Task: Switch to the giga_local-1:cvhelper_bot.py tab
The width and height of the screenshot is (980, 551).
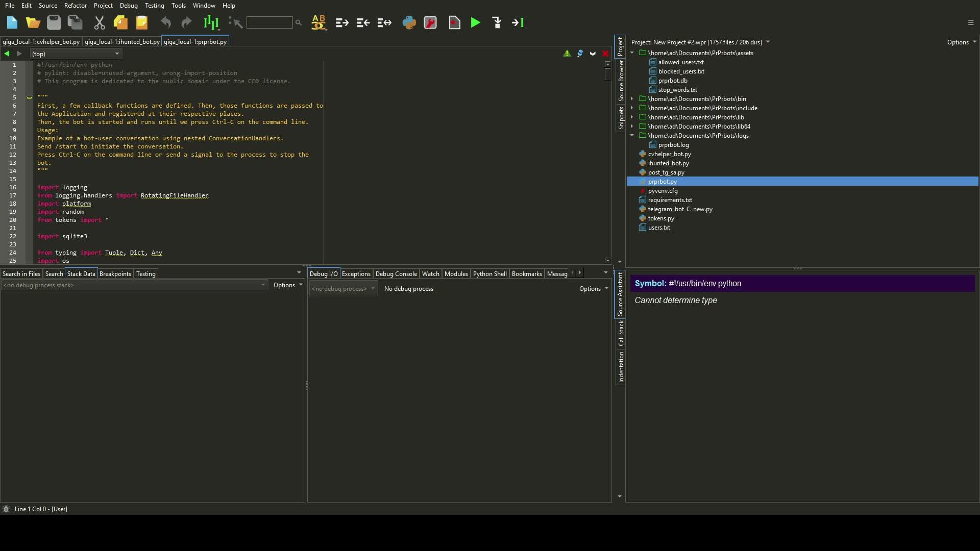Action: tap(41, 42)
